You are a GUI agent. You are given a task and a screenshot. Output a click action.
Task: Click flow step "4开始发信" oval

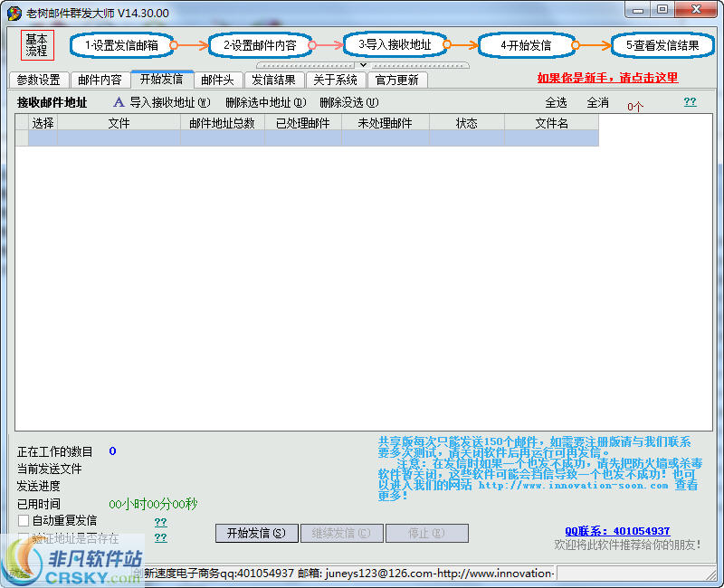pyautogui.click(x=528, y=43)
